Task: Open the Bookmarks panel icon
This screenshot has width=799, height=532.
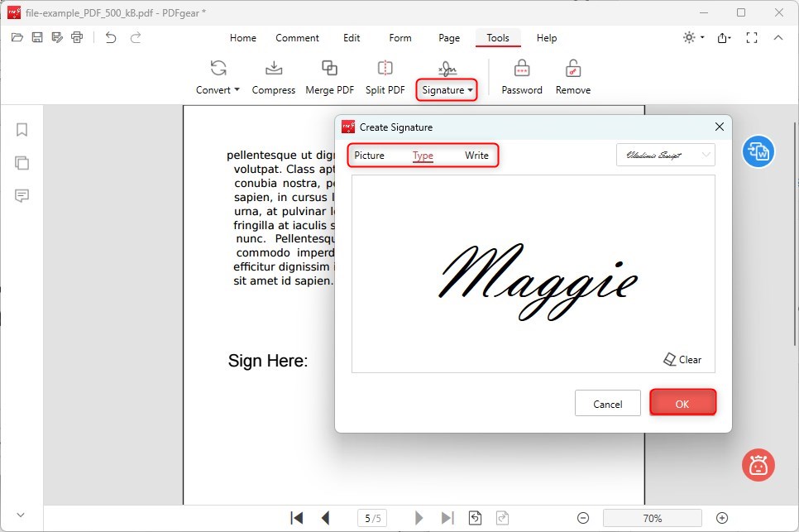Action: [x=22, y=130]
